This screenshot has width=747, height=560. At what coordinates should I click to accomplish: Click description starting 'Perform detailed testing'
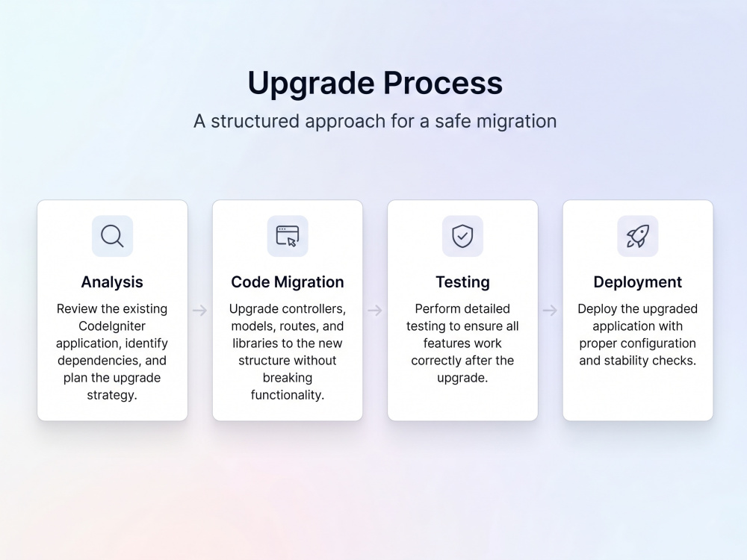[x=462, y=343]
